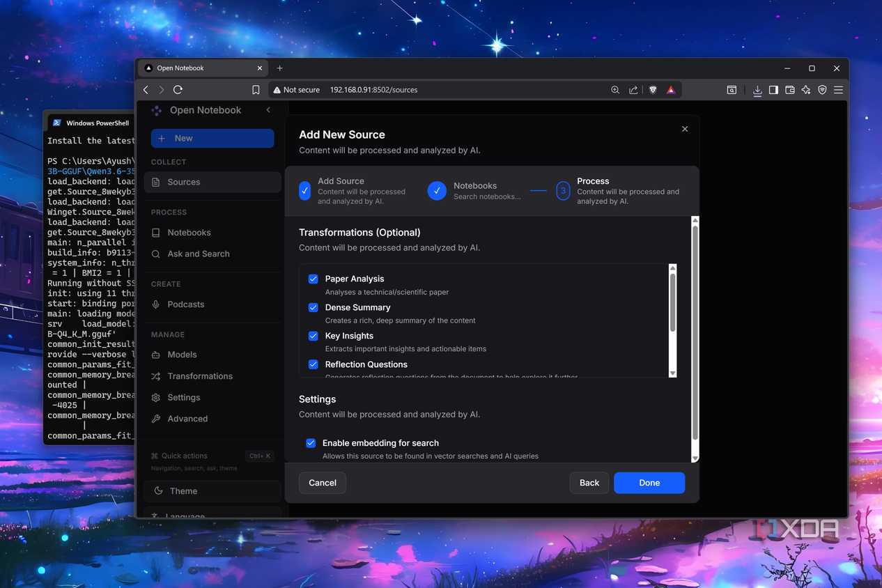Click the Back button
Screen dimensions: 882x588
(x=589, y=483)
